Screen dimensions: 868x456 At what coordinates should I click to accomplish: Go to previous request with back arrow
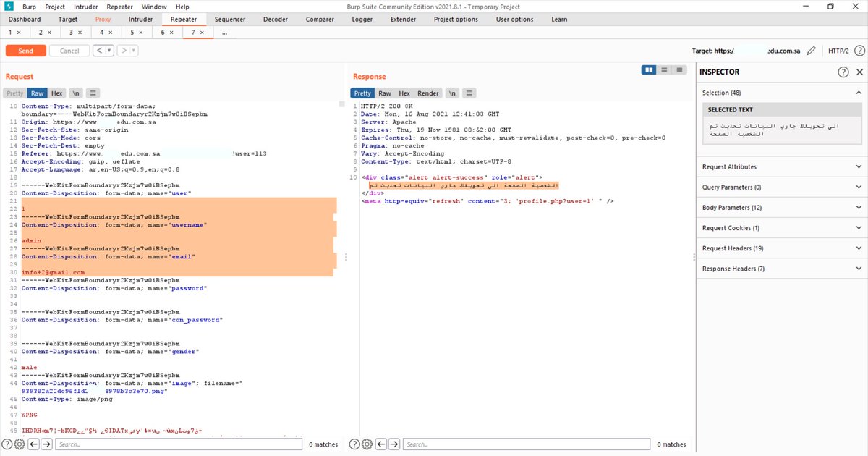[x=98, y=51]
